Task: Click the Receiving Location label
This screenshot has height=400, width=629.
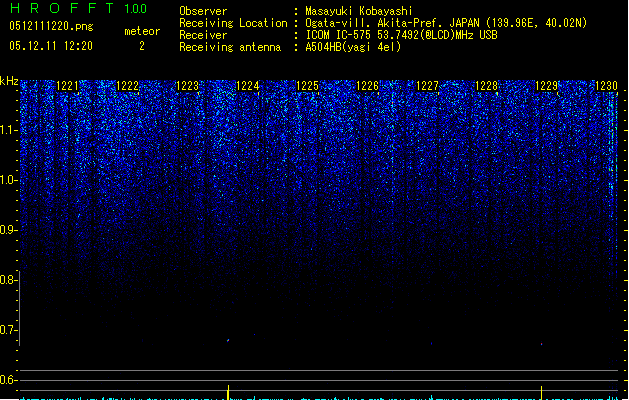Action: 233,23
